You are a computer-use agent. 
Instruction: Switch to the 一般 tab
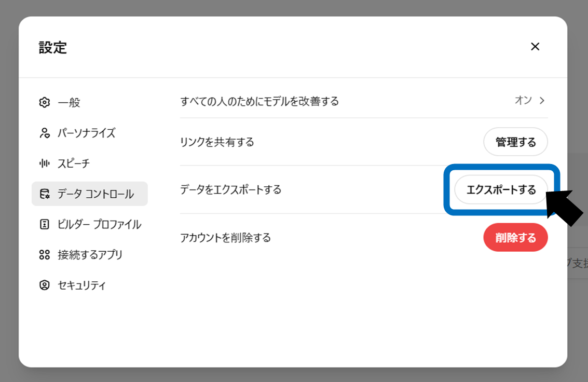69,102
